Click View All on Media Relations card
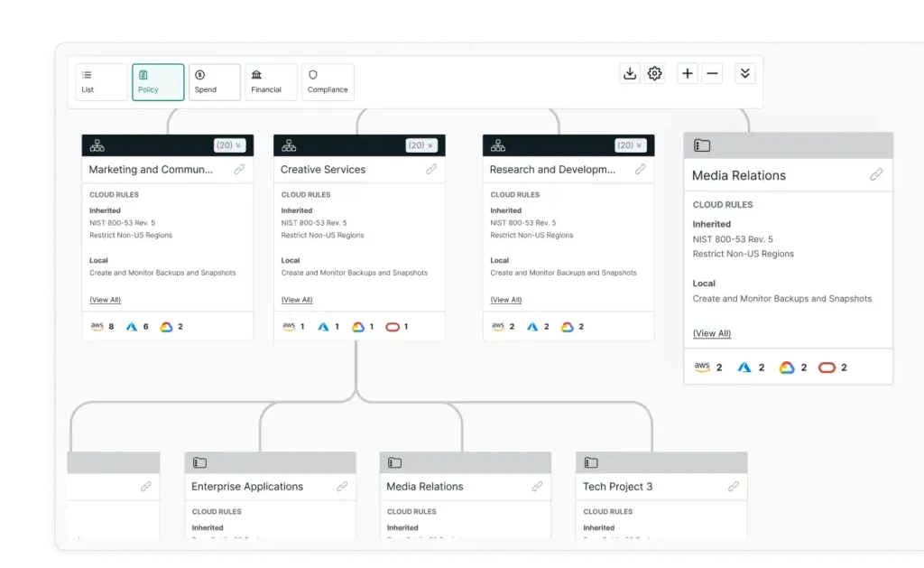 coord(712,334)
